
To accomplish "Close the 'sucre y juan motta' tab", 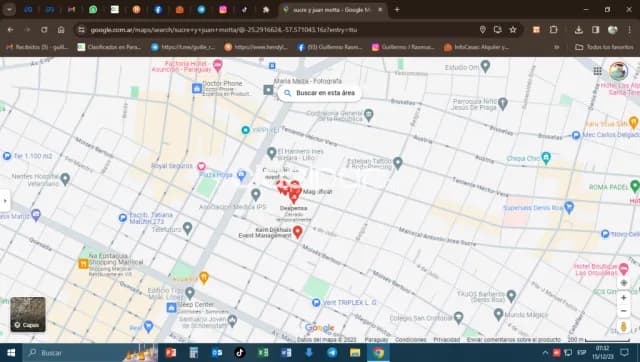I will [380, 10].
